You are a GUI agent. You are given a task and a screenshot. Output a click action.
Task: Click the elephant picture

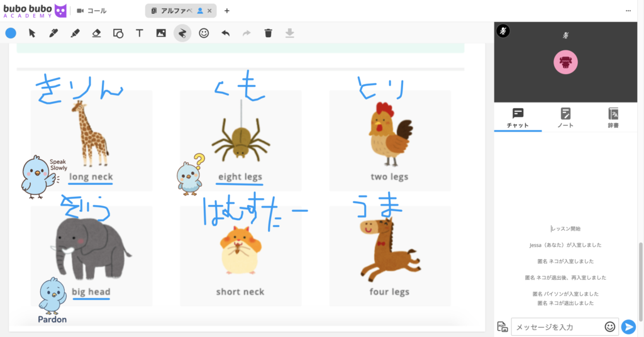click(x=91, y=249)
